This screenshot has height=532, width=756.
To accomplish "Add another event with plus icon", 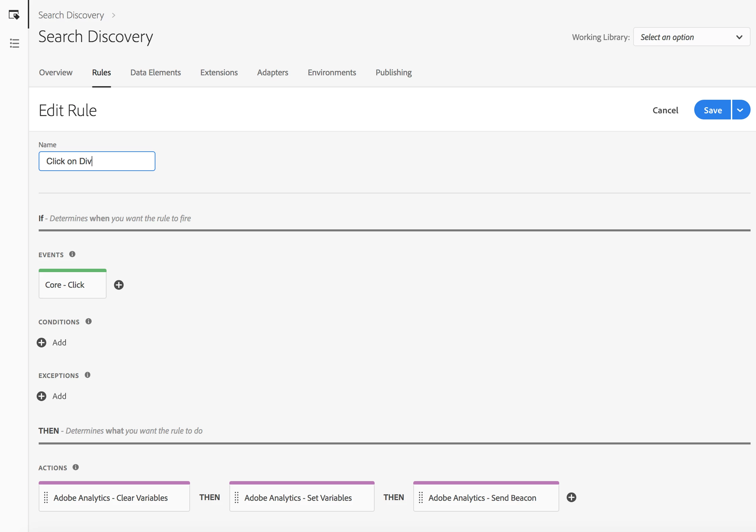I will point(119,285).
